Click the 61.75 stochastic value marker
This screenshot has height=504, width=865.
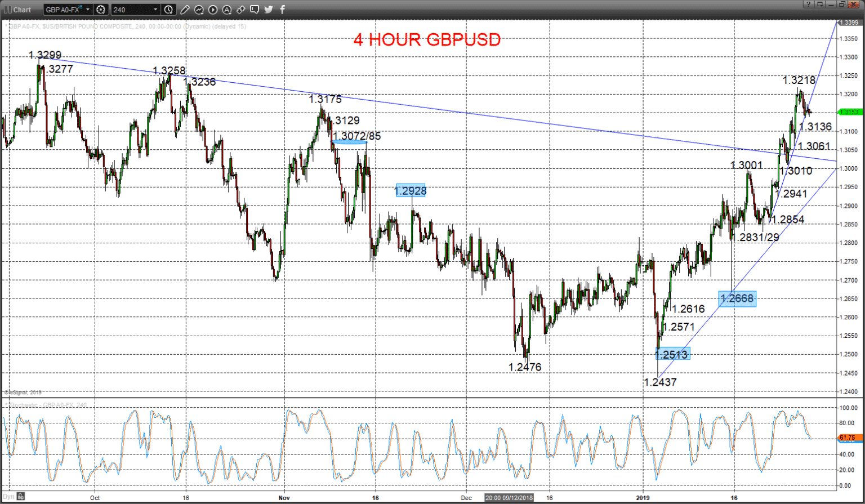[x=848, y=438]
